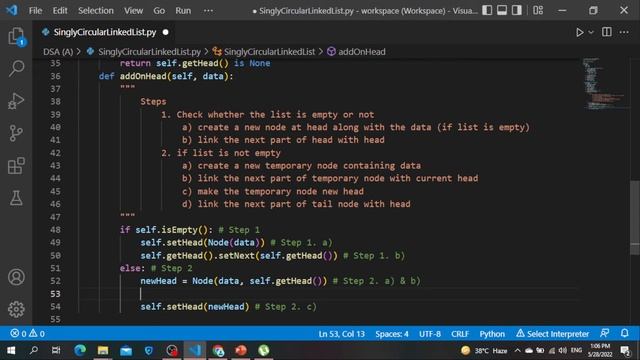Open the View menu
640x360 pixels.
pyautogui.click(x=133, y=11)
